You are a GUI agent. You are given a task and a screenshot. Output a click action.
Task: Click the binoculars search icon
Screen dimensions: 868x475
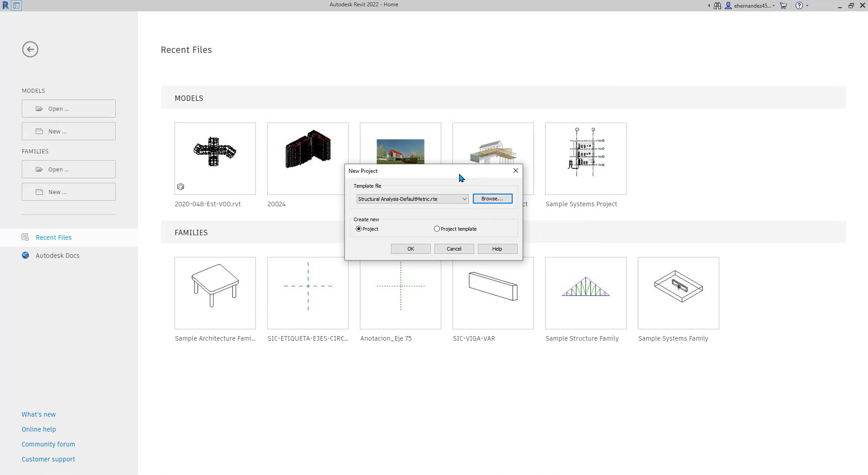click(717, 6)
